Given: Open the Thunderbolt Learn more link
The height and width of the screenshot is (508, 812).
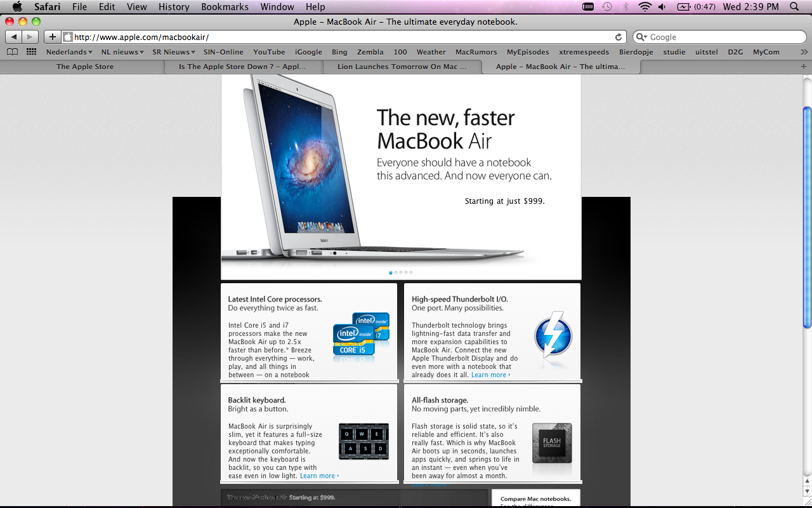Looking at the screenshot, I should (490, 375).
